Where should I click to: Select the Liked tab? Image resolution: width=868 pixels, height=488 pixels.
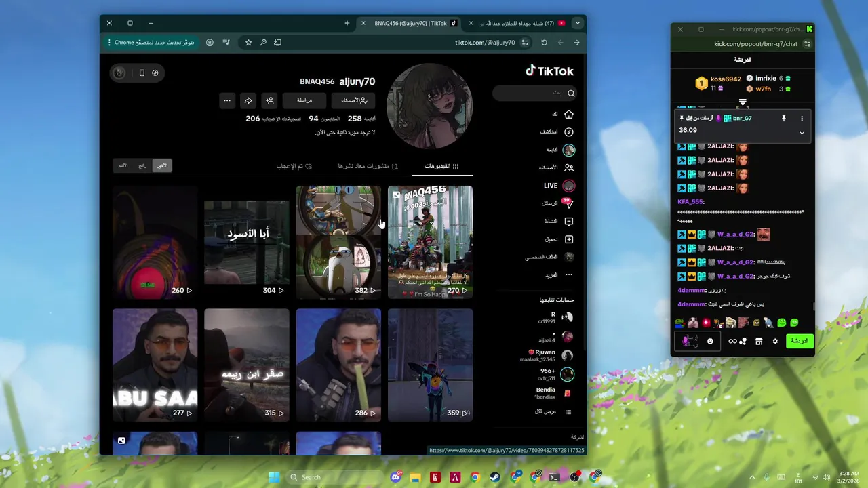tap(294, 166)
